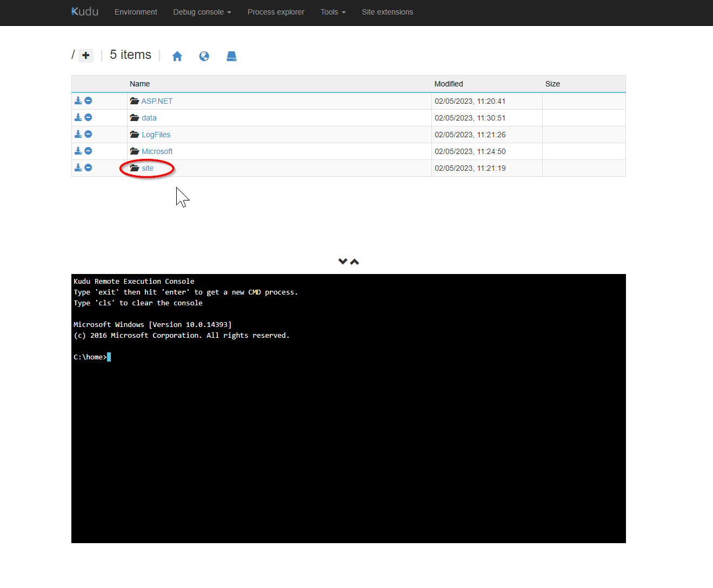
Task: Open the circled site folder
Action: pos(147,168)
